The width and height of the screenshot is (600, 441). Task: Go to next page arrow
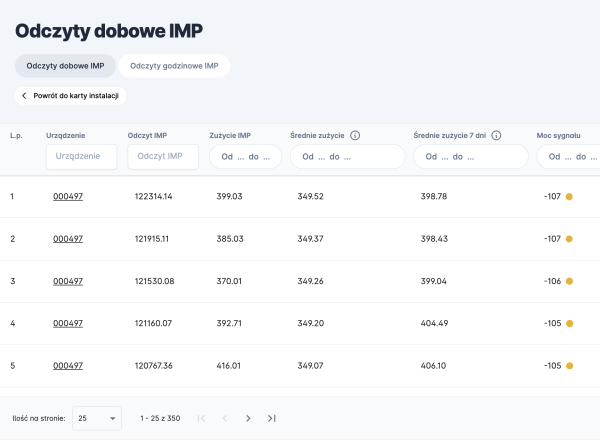point(248,418)
